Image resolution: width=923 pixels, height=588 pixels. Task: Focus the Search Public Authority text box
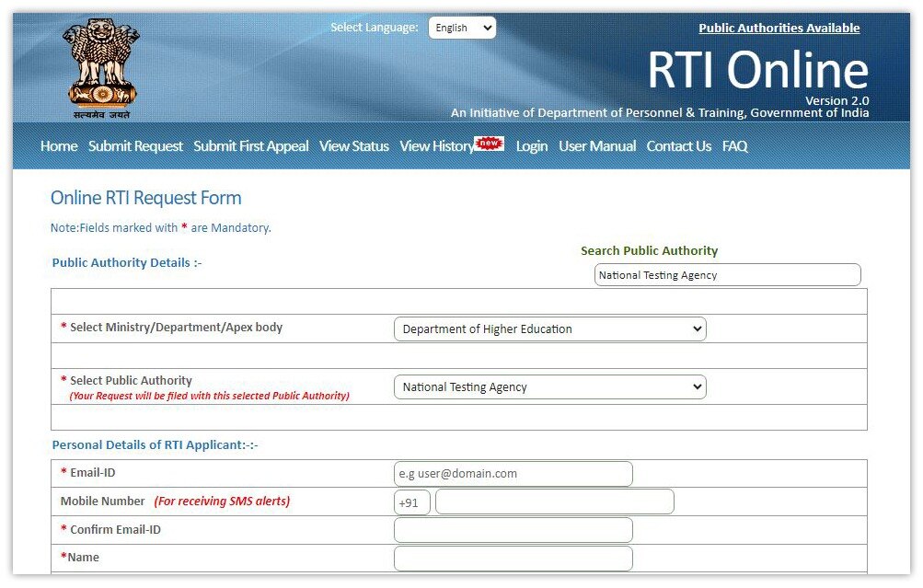point(727,275)
